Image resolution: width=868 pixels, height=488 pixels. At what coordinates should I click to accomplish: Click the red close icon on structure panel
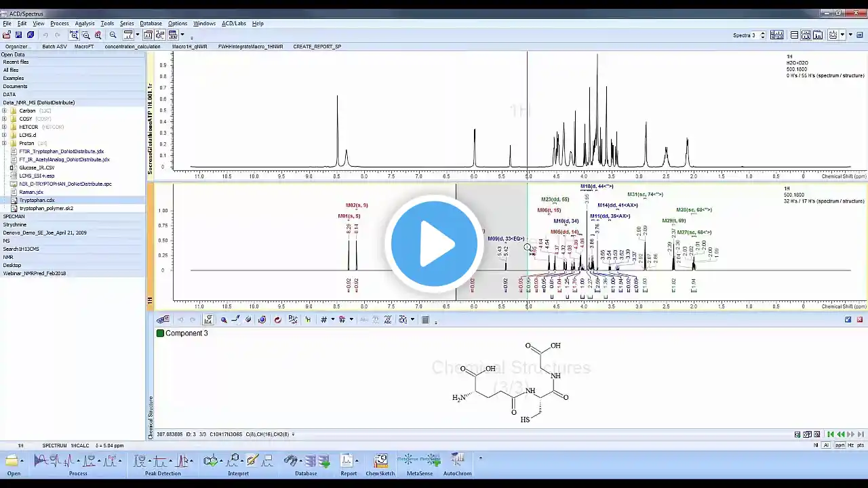coord(860,320)
